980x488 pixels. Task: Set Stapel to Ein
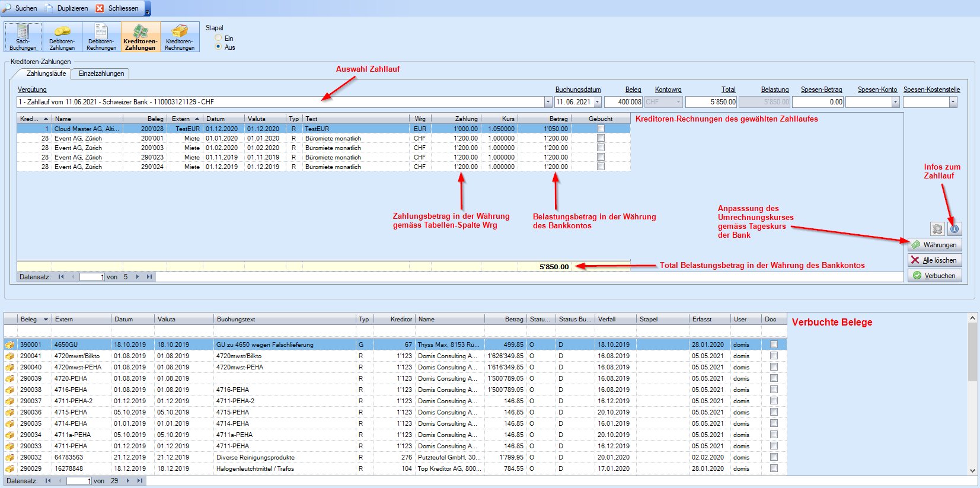[x=218, y=38]
